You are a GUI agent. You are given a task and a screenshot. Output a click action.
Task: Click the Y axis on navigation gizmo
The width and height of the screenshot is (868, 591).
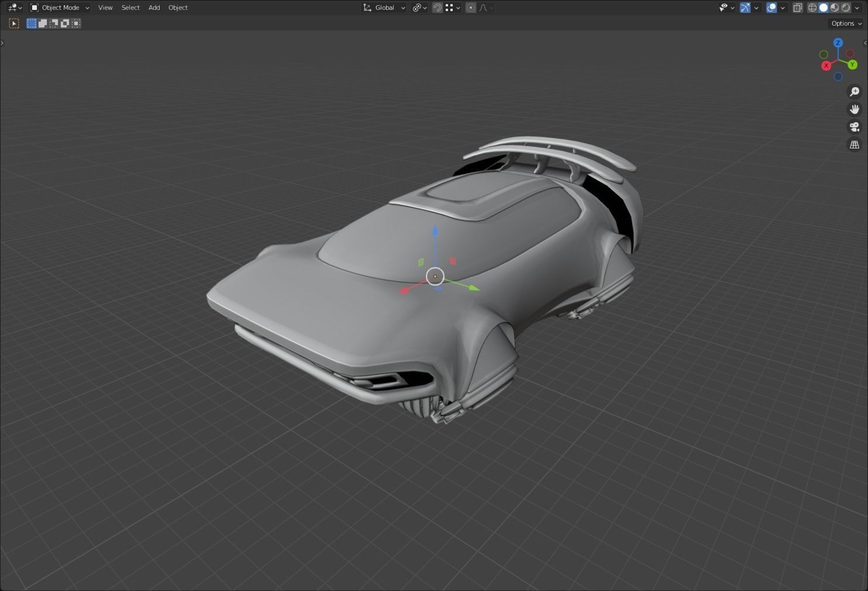[x=852, y=64]
